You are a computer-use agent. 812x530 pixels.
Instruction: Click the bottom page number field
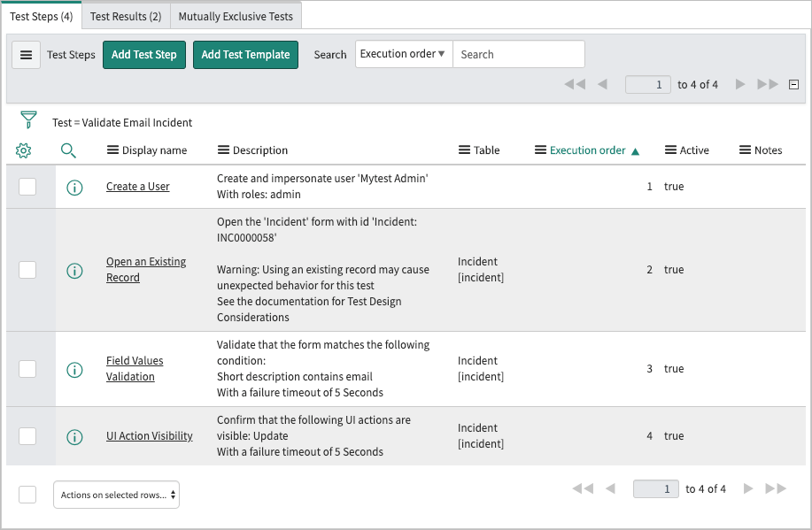point(655,488)
